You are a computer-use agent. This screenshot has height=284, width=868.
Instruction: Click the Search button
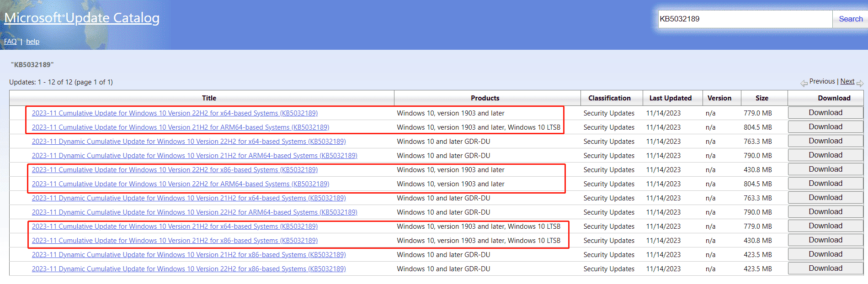[851, 19]
